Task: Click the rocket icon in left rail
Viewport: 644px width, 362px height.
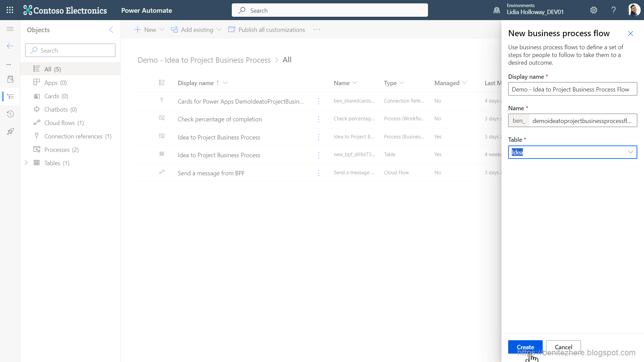Action: 10,131
